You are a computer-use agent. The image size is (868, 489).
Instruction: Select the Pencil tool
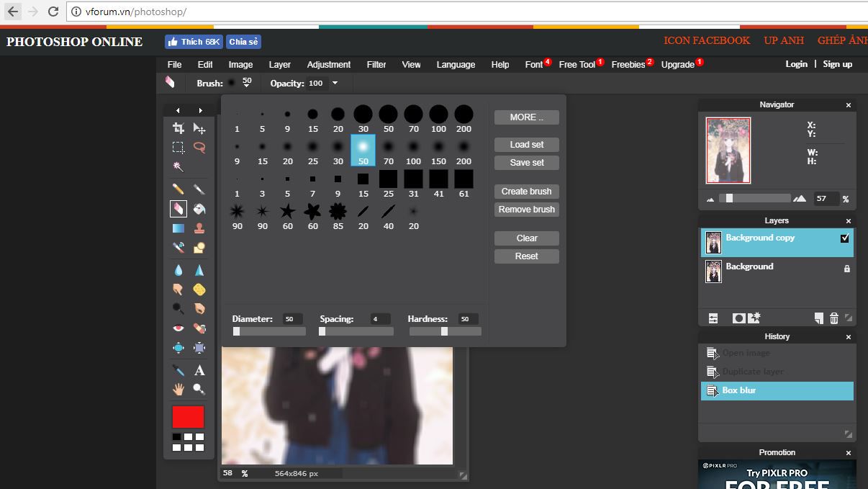[178, 189]
